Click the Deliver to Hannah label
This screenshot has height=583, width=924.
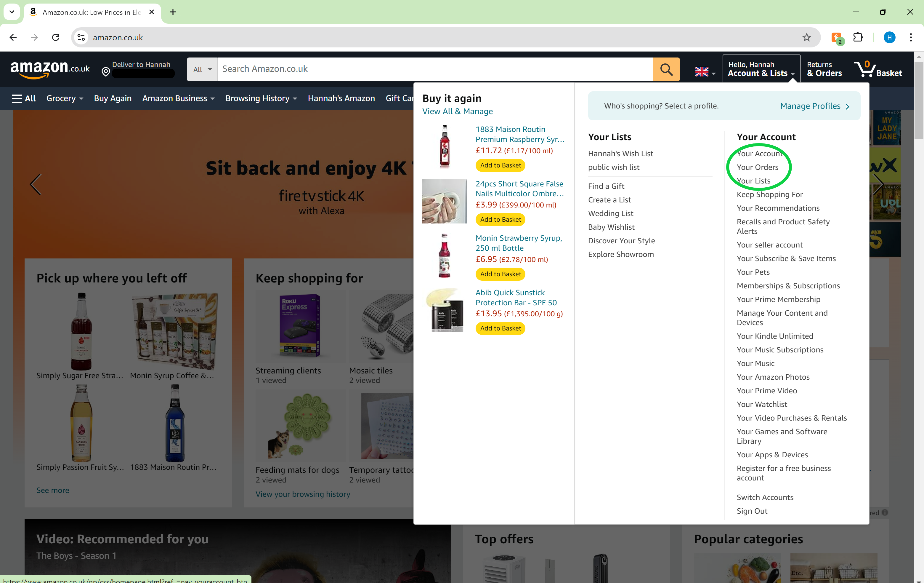tap(141, 65)
